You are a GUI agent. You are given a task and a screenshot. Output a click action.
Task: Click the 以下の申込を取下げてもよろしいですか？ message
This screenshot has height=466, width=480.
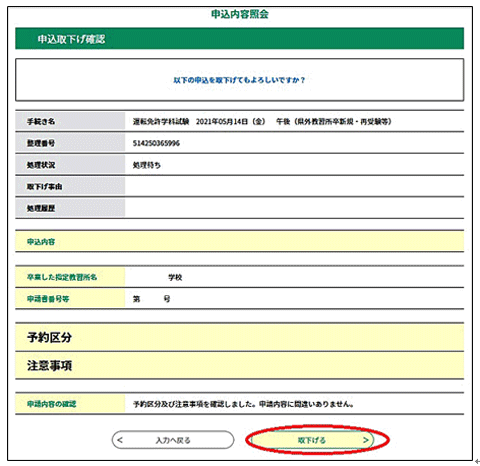(x=239, y=80)
